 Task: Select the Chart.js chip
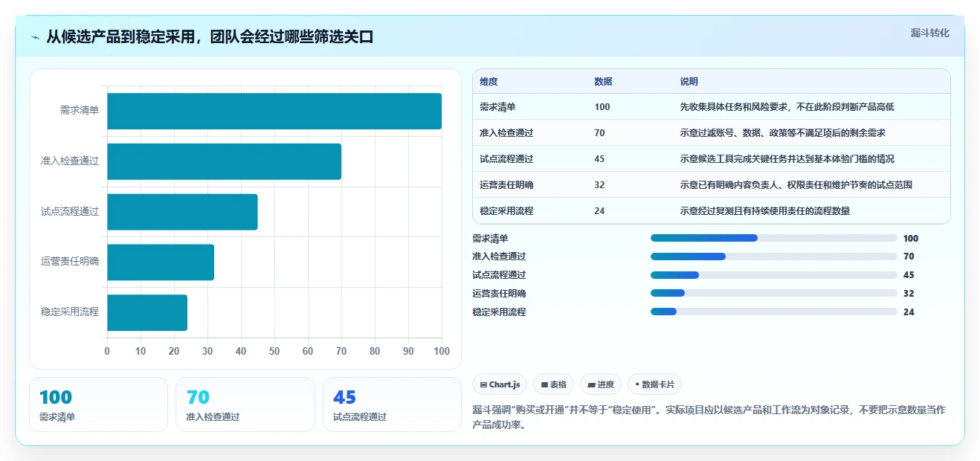(500, 384)
